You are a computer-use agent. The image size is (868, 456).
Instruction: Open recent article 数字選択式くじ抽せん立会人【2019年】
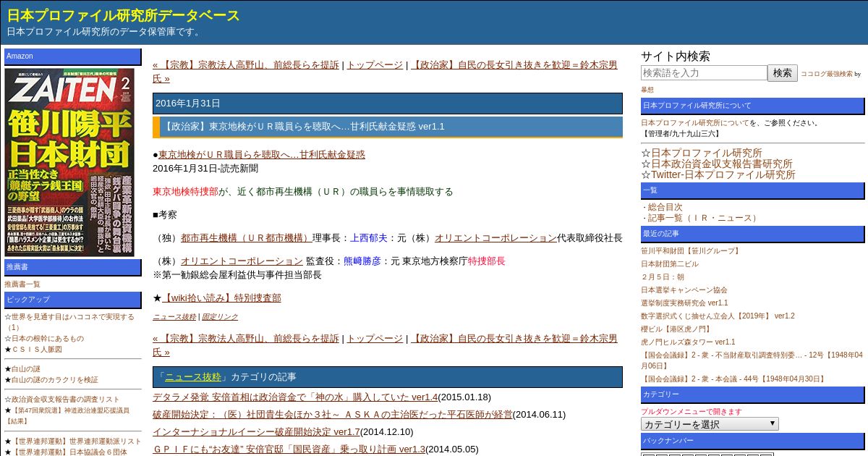718,316
